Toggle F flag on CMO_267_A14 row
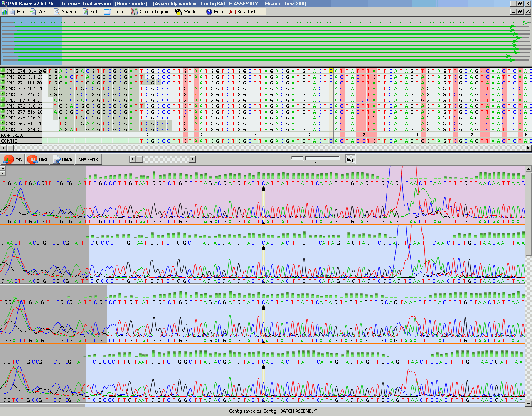The width and height of the screenshot is (532, 416). coord(3,100)
